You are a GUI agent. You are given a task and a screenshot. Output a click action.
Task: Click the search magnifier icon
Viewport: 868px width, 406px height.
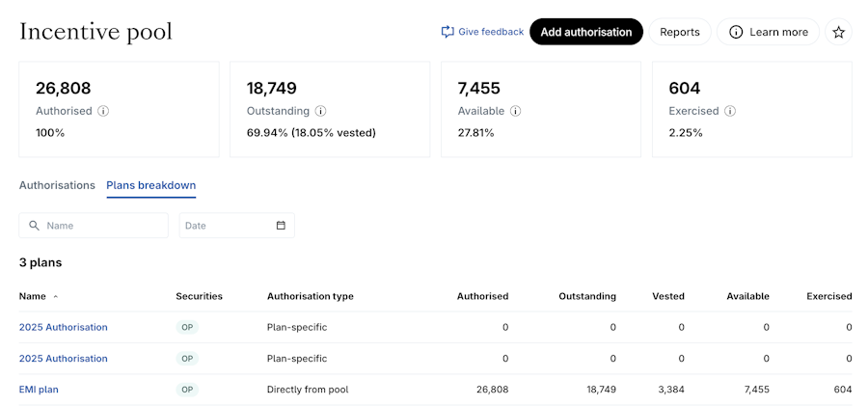point(35,226)
